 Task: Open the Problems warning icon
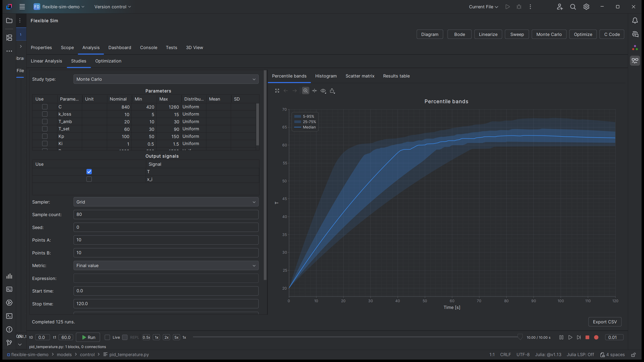coord(9,329)
